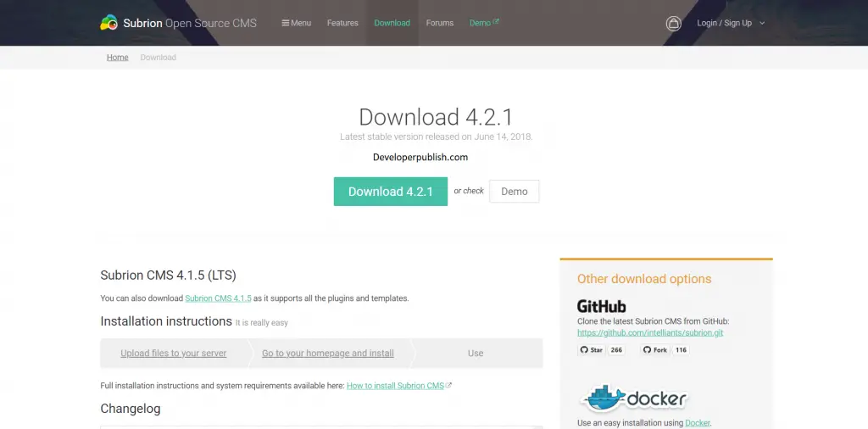Viewport: 868px width, 429px height.
Task: Open the hamburger Menu item
Action: tap(296, 23)
